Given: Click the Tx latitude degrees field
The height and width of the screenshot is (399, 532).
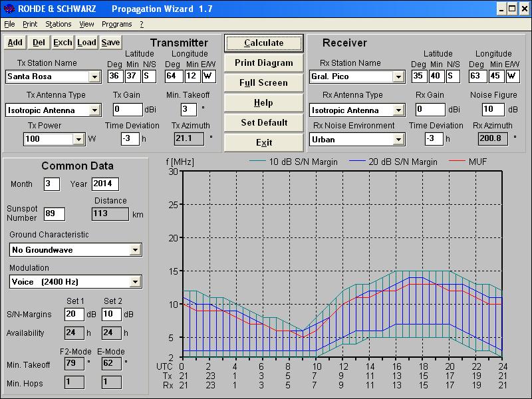Looking at the screenshot, I should pos(115,76).
